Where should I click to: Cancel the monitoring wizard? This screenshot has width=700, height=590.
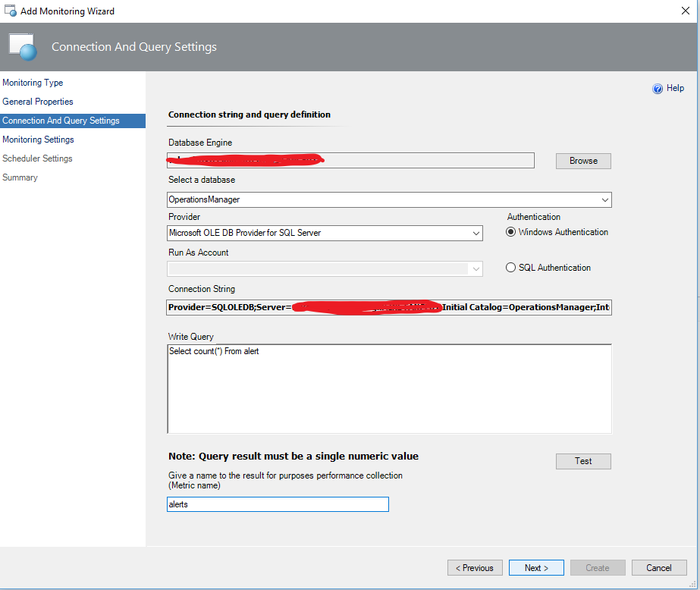coord(658,568)
